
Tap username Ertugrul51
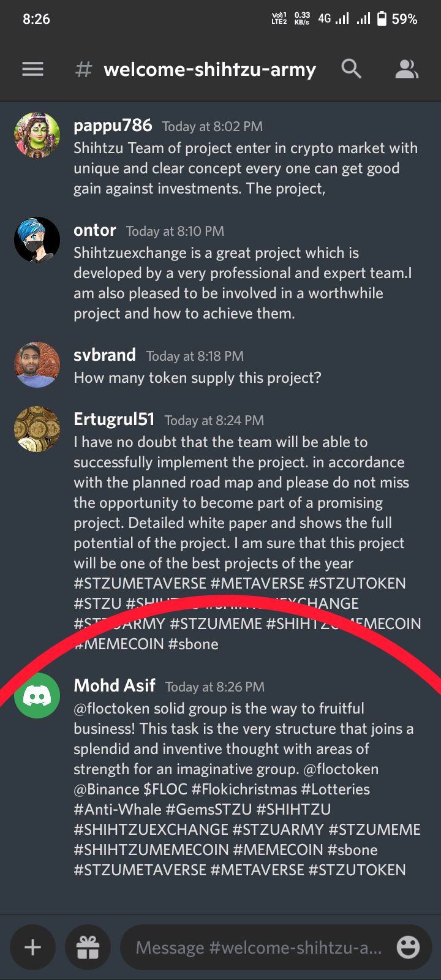[x=114, y=420]
